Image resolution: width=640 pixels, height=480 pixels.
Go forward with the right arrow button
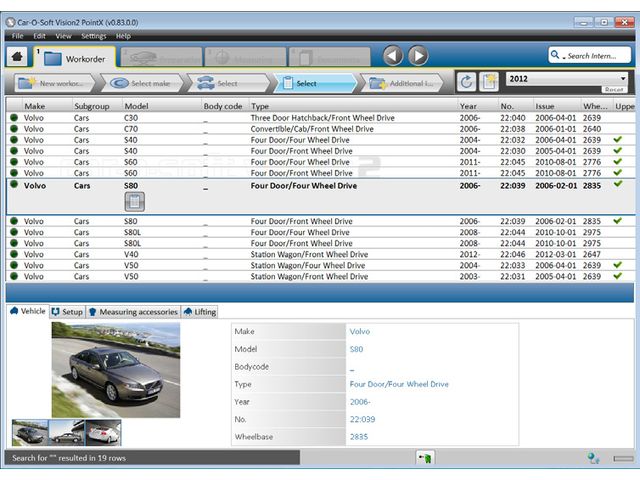[x=418, y=56]
